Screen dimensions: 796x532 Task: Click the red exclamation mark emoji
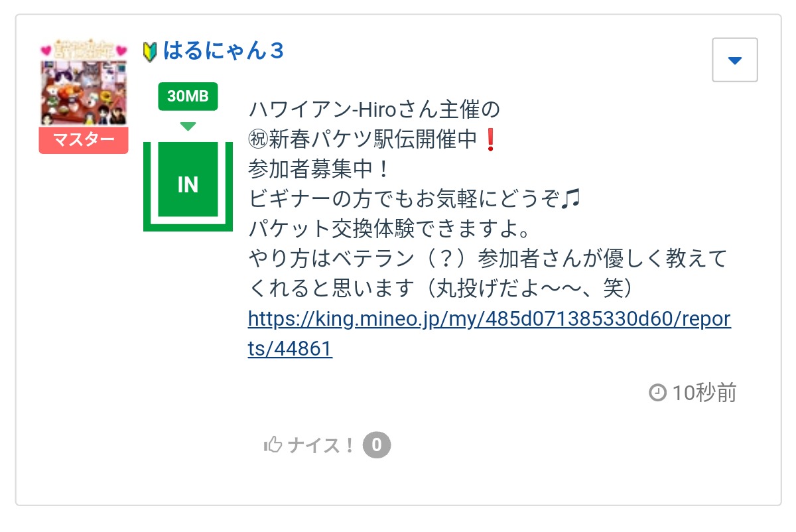pos(490,139)
